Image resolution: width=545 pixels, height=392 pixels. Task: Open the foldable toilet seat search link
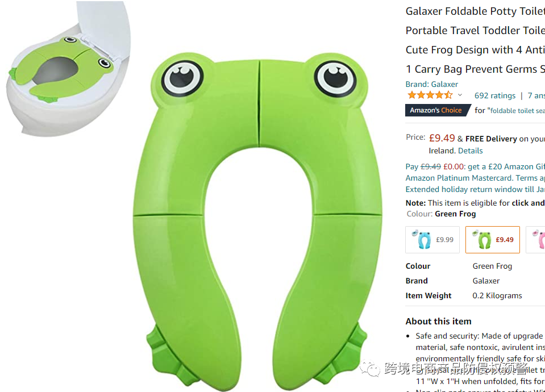517,111
